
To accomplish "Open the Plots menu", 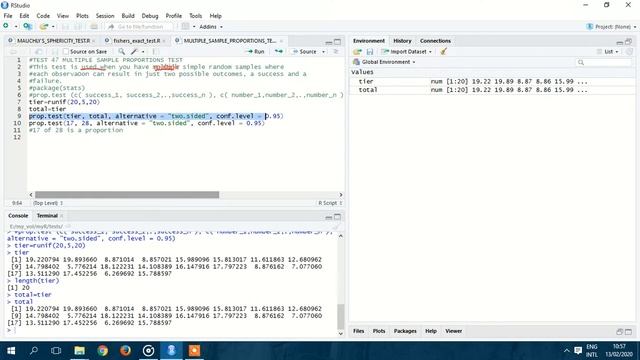I will (x=82, y=16).
